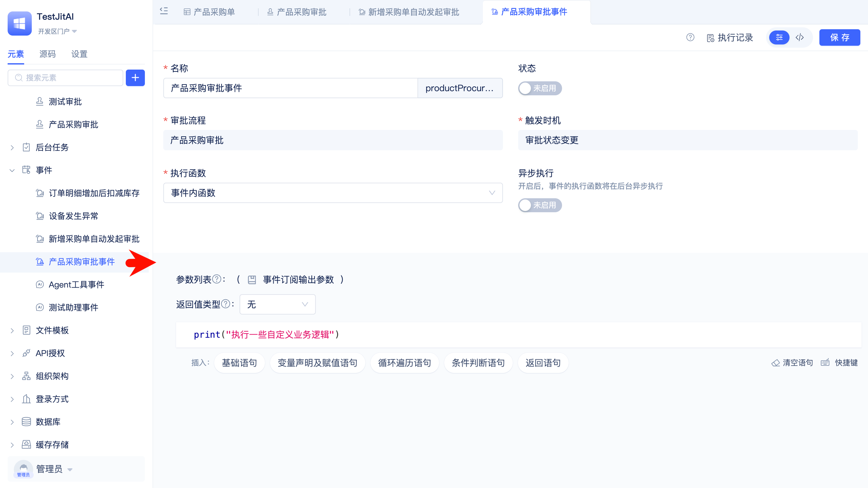Click the 审批流程 field showing 产品采购审批
Viewport: 868px width, 488px height.
[333, 140]
